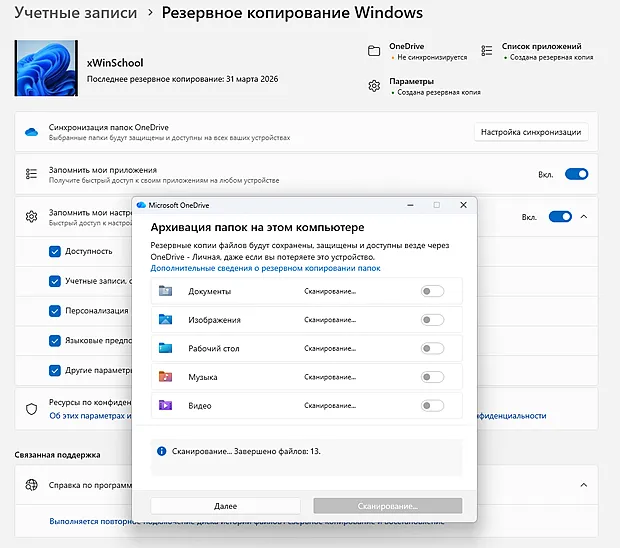
Task: Open Об этих параметрах privacy link
Action: pos(91,416)
